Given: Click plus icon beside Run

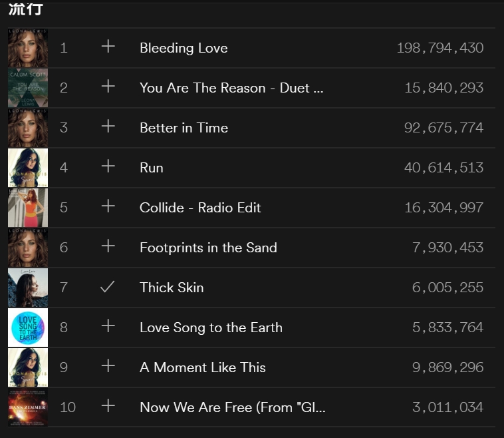Looking at the screenshot, I should point(108,167).
